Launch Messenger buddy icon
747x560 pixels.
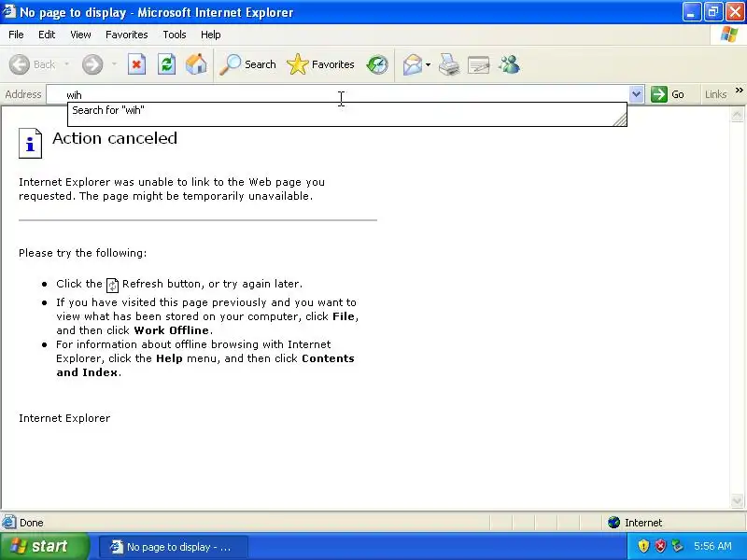[509, 64]
